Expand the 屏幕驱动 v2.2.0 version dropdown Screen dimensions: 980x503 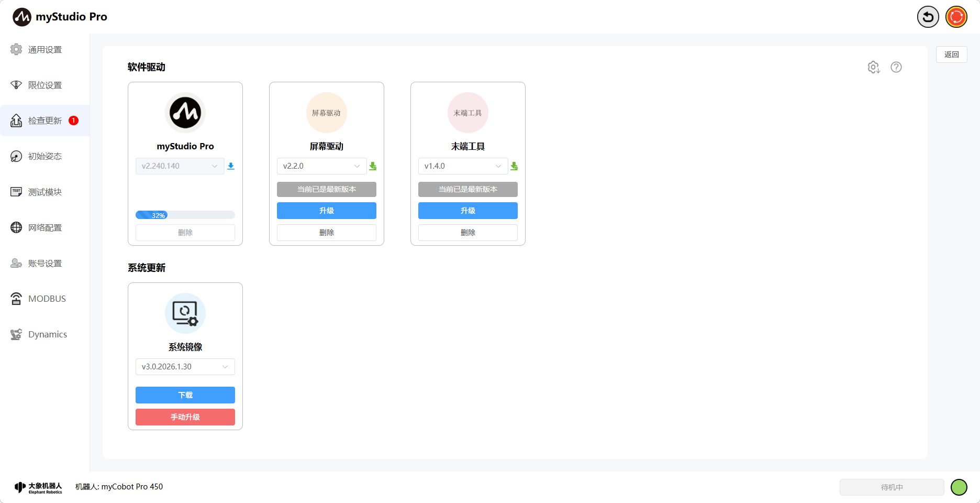click(321, 166)
